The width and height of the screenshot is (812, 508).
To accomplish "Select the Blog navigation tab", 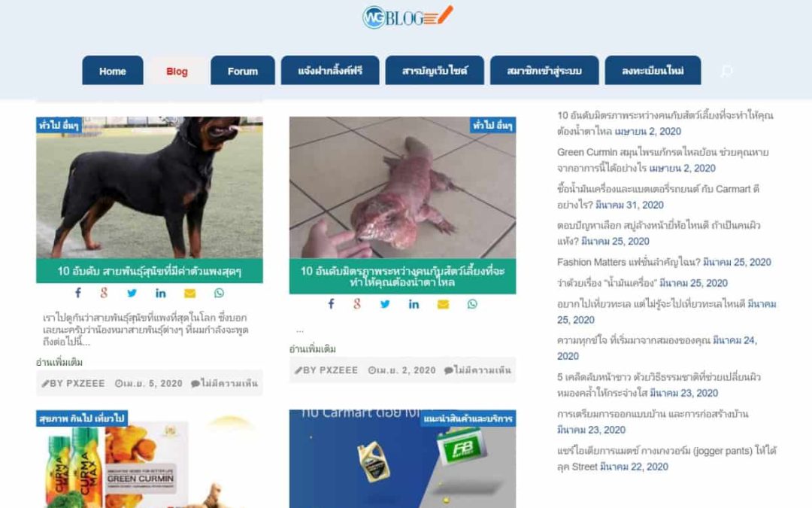I will coord(177,71).
